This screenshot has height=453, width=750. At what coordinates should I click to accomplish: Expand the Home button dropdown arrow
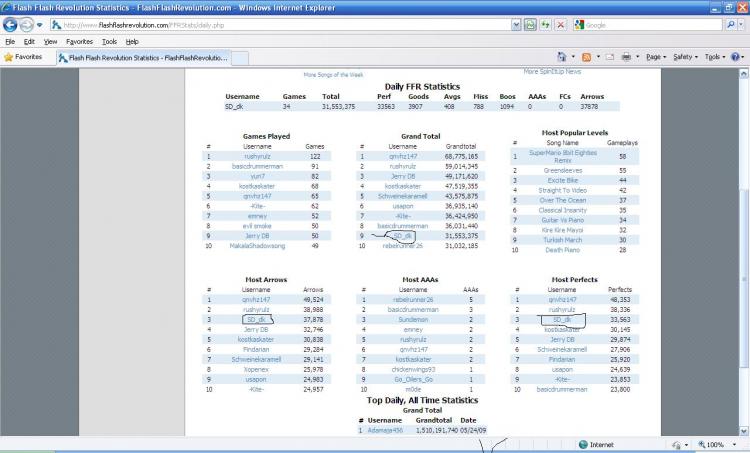pos(573,57)
